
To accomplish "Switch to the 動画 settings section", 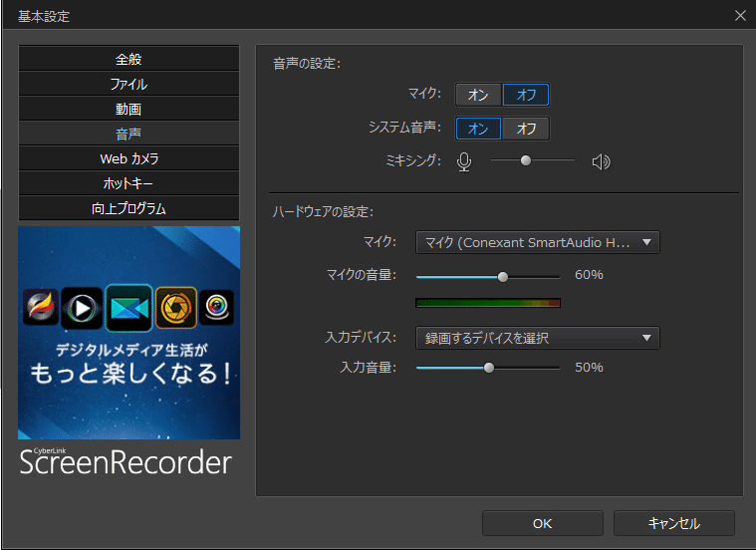I will [x=128, y=109].
